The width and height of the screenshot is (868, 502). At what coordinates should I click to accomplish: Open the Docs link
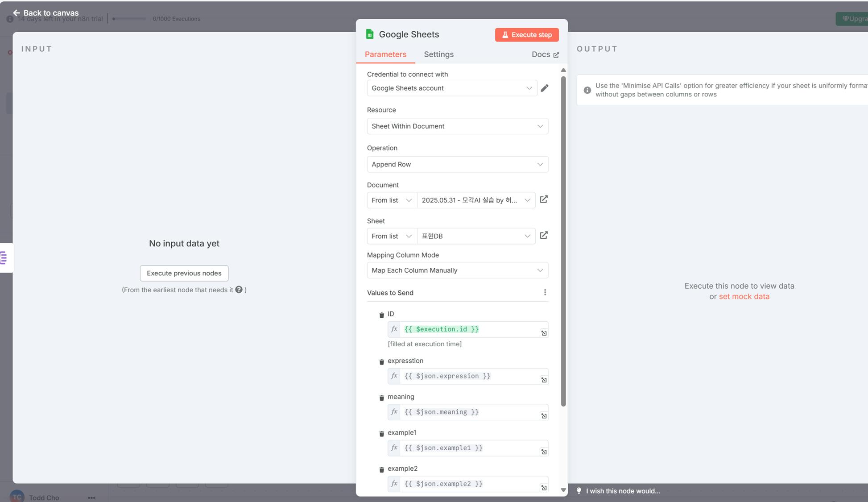pos(545,54)
